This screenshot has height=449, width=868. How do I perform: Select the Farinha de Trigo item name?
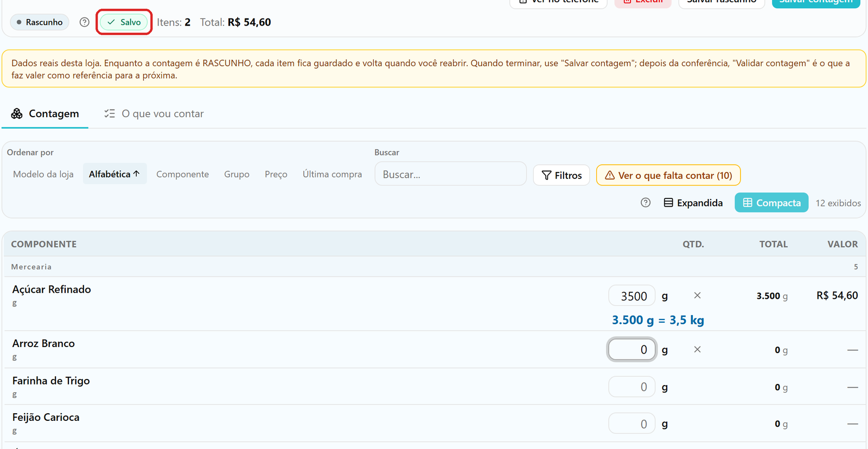51,381
